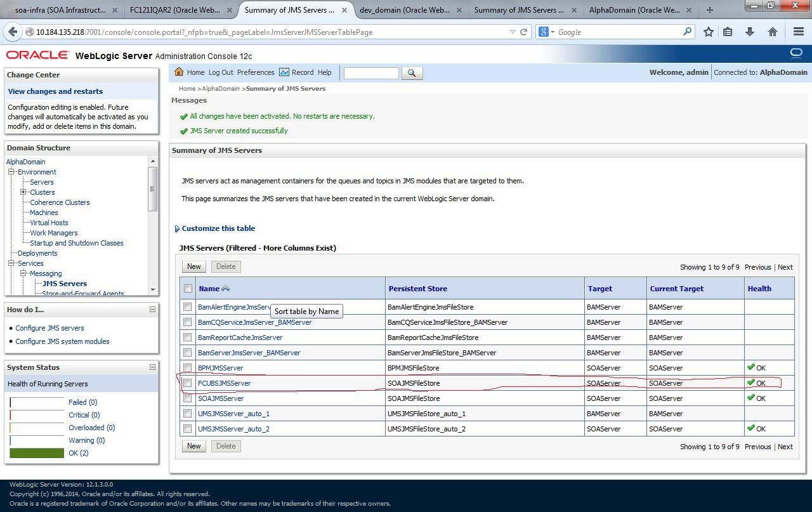Open the Preferences menu item
The image size is (812, 512).
[x=256, y=72]
